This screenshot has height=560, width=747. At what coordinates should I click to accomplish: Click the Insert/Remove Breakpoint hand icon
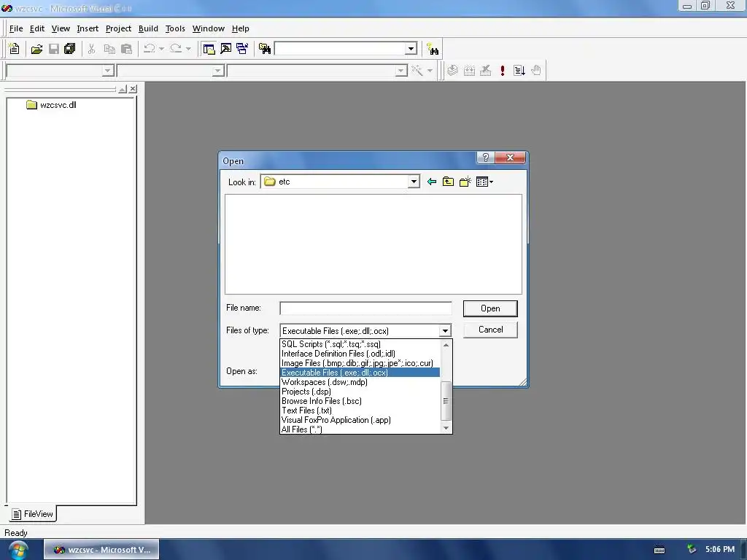click(x=536, y=71)
